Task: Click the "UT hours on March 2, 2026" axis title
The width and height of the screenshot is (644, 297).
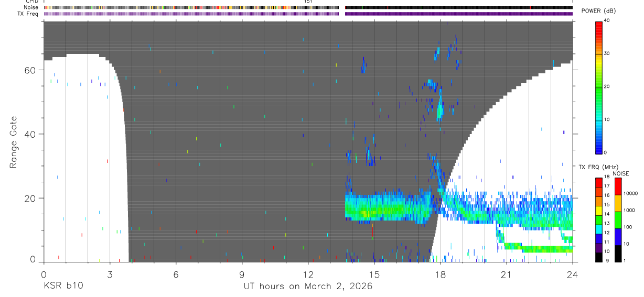Action: (308, 286)
